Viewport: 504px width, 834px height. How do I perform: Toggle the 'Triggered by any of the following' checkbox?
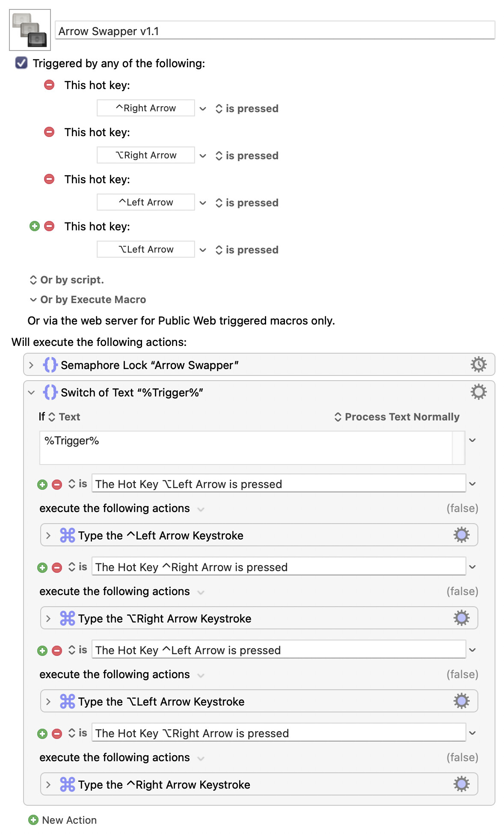pyautogui.click(x=21, y=63)
